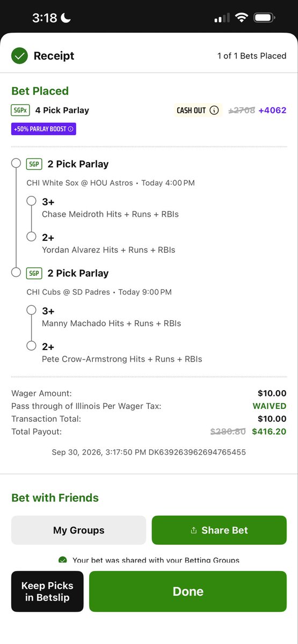
Task: Tap the SGP badge for Cubs parlay
Action: click(34, 273)
